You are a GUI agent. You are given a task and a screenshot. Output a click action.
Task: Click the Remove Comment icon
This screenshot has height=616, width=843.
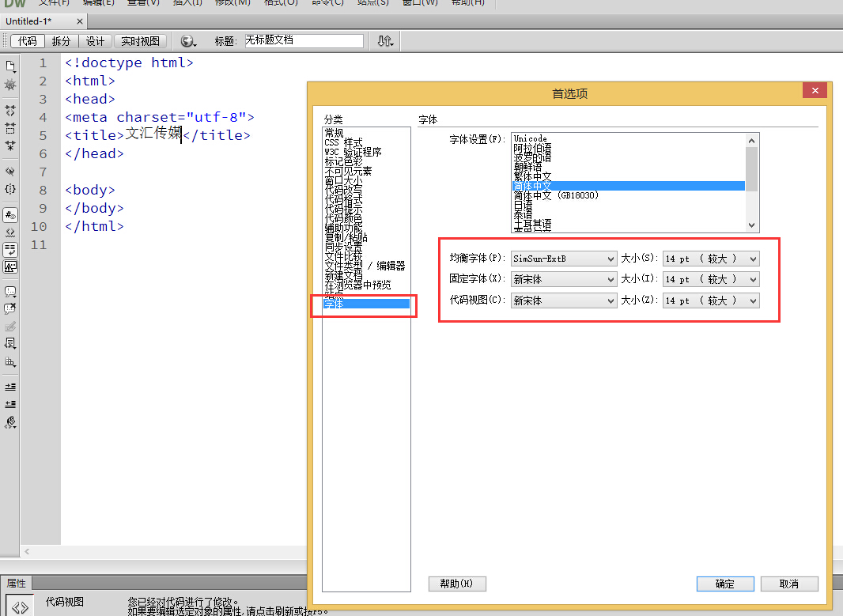[x=10, y=309]
